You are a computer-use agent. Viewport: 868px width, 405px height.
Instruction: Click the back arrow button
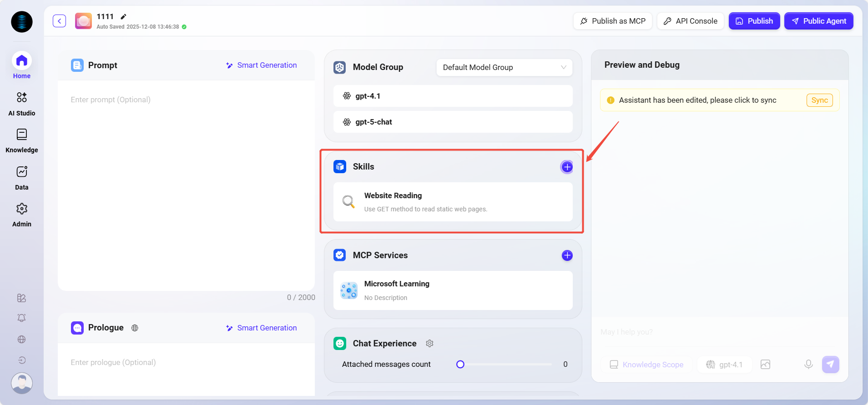(x=59, y=21)
